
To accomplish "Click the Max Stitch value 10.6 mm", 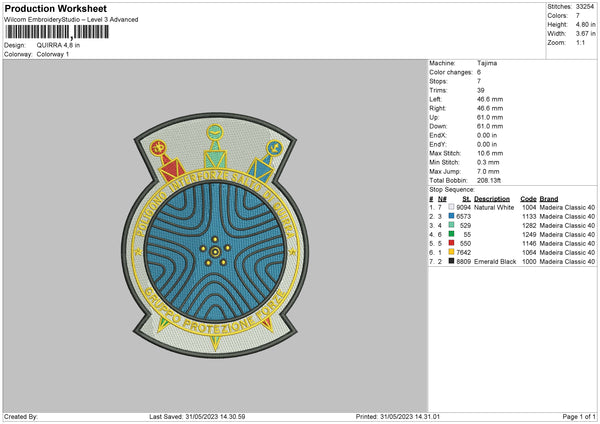I will click(490, 153).
